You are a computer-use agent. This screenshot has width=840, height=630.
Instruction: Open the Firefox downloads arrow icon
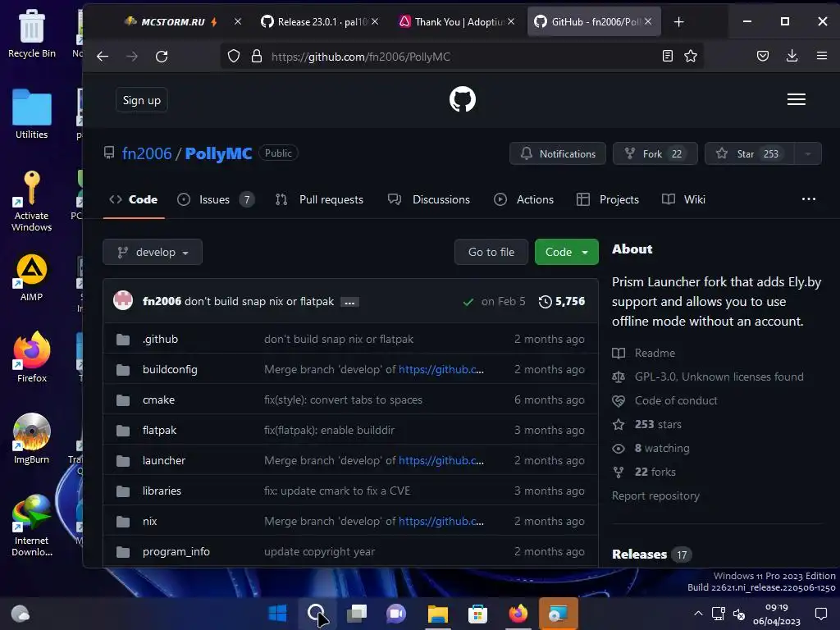coord(792,56)
